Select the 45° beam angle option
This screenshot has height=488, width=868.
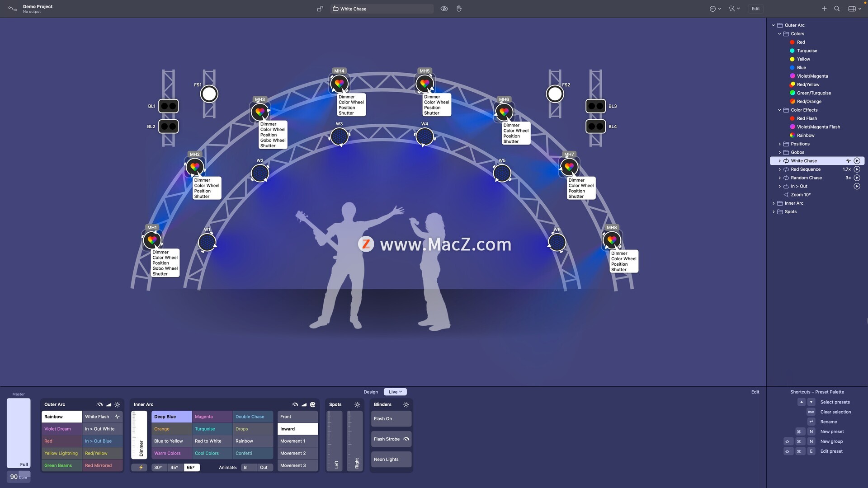[175, 468]
